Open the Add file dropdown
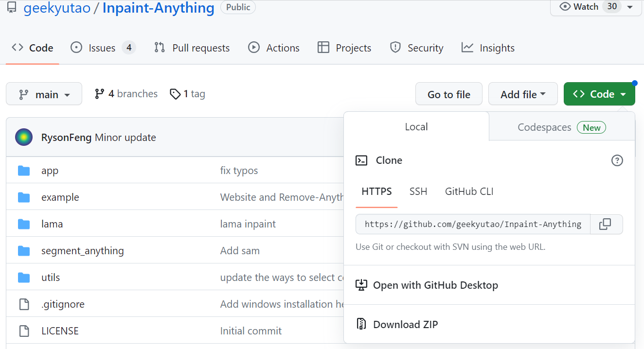 pyautogui.click(x=523, y=94)
